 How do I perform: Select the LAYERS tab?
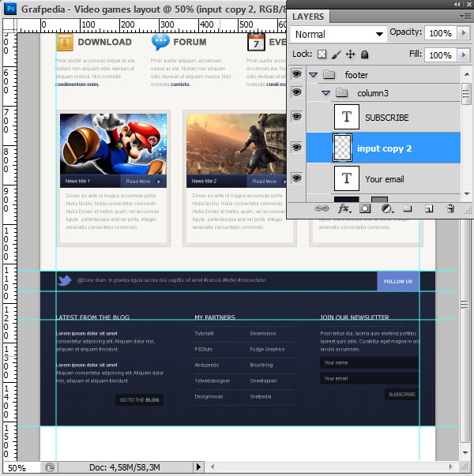308,17
